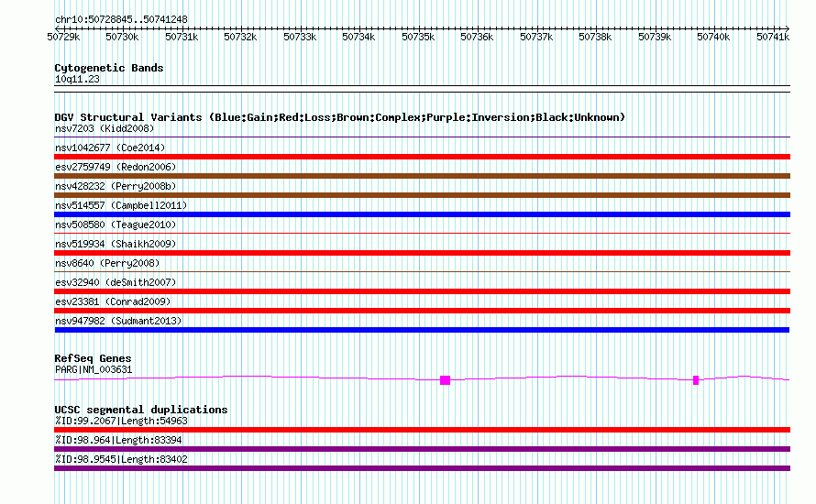Viewport: 816px width, 504px height.
Task: Click the blue nsv514557 gain bar
Action: [x=422, y=214]
